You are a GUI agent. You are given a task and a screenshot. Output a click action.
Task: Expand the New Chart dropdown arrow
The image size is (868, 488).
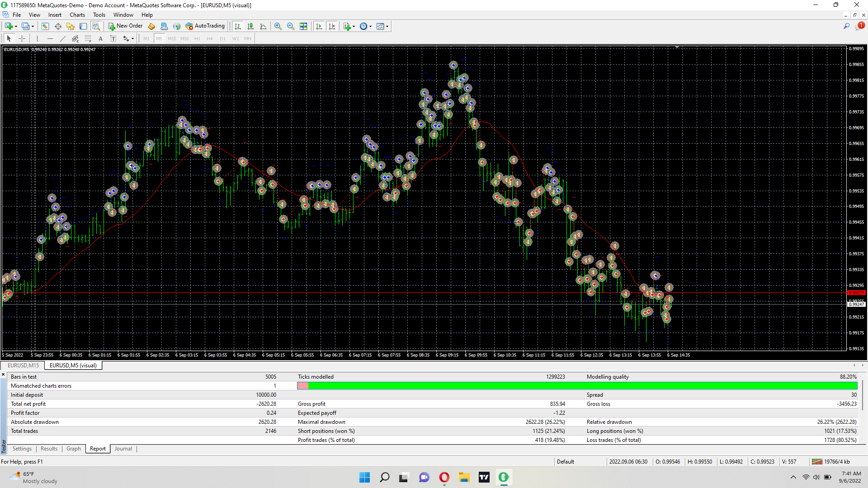(x=16, y=26)
